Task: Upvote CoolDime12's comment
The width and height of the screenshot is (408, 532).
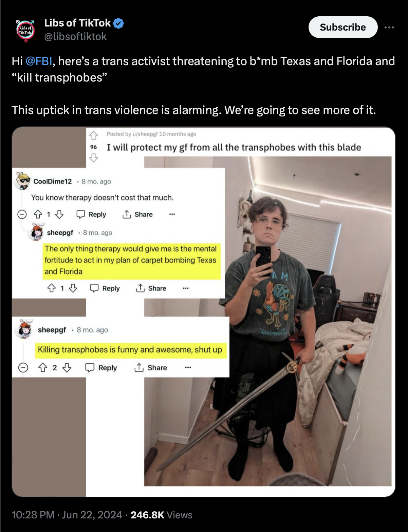Action: [38, 214]
